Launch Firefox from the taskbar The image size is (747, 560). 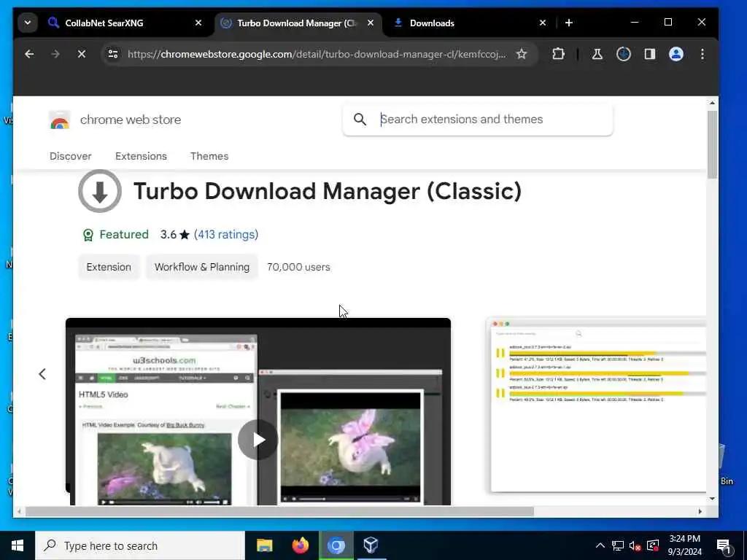pyautogui.click(x=300, y=545)
